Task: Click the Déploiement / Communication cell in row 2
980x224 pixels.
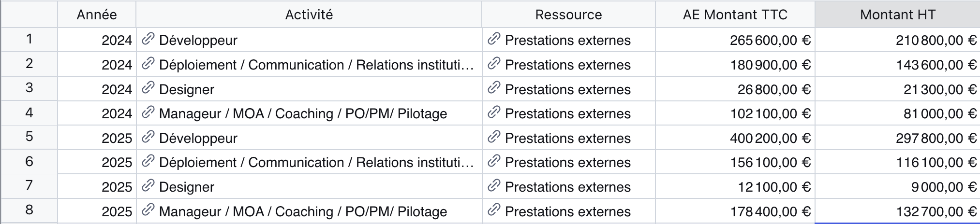Action: [309, 64]
